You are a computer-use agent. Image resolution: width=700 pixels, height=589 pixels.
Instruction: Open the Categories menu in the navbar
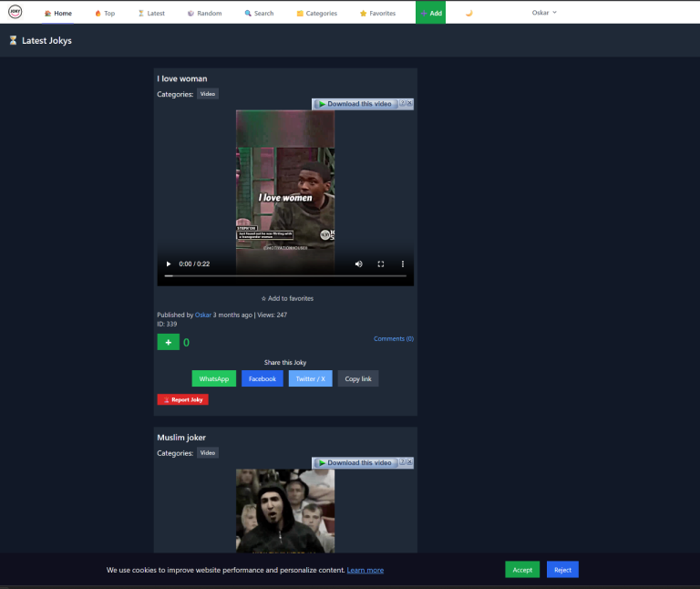(x=316, y=14)
